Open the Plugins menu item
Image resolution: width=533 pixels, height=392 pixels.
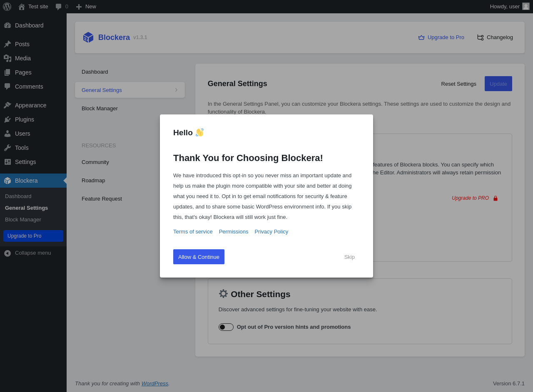25,119
